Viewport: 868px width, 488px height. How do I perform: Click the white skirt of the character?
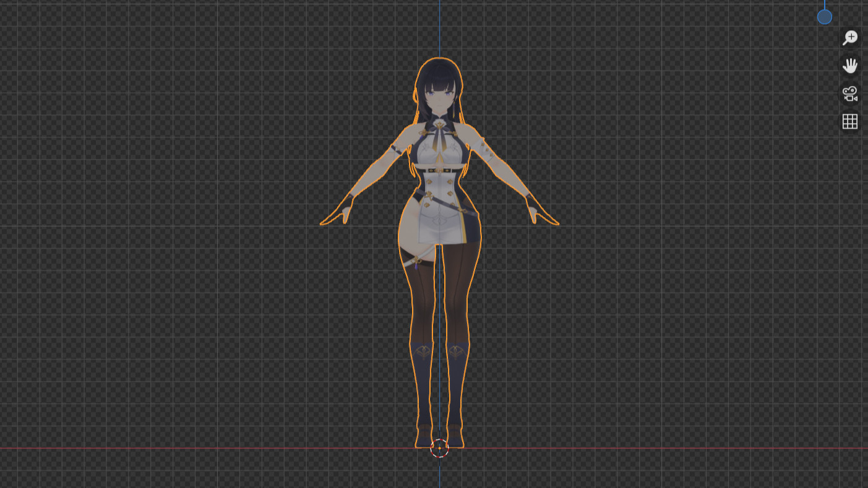(x=439, y=223)
